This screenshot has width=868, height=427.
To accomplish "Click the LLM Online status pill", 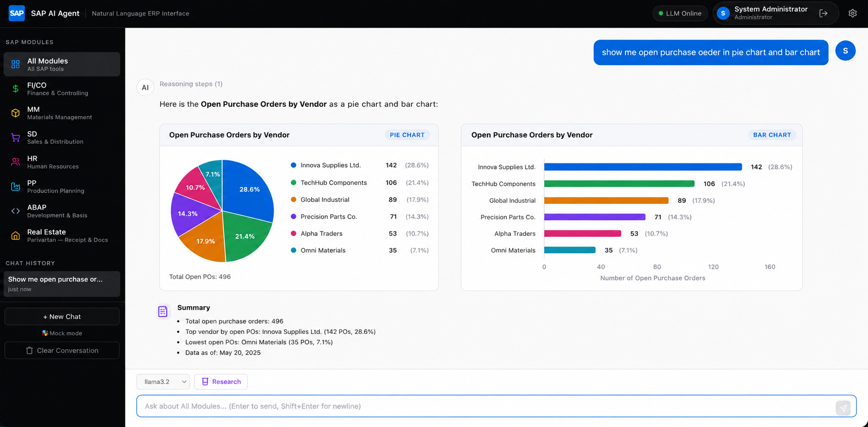I will click(680, 14).
